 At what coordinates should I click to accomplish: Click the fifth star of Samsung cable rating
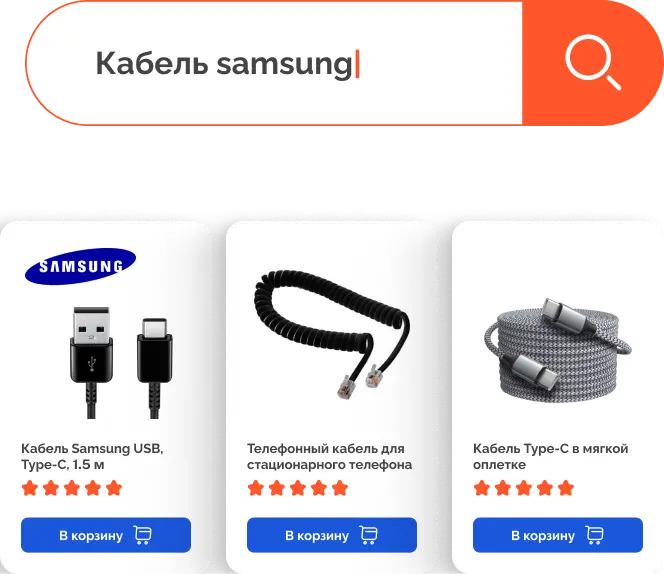tap(114, 488)
